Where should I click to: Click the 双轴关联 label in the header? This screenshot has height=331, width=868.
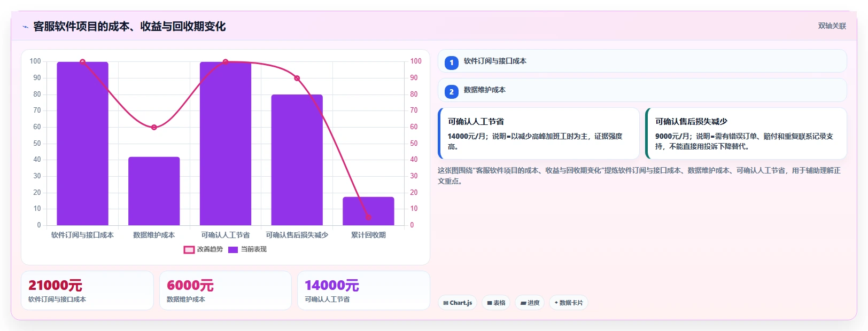pos(832,26)
